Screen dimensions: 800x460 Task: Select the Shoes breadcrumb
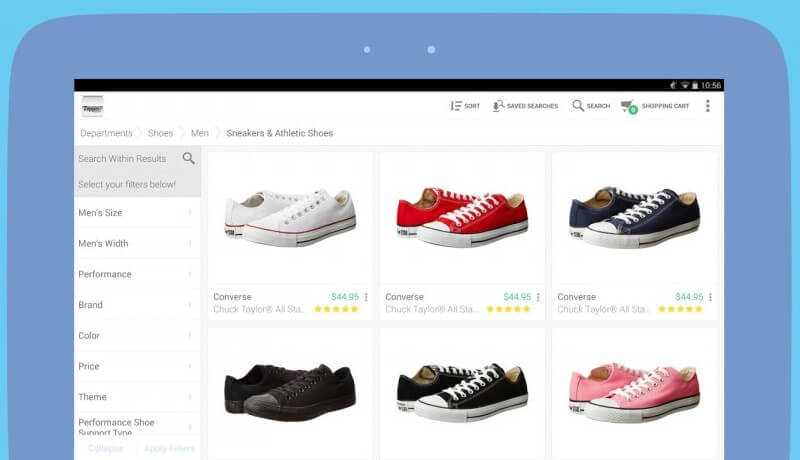(x=160, y=133)
